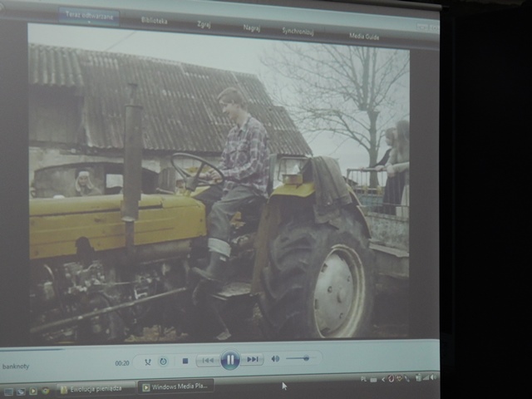Click Show Desktop quick launch icon
The width and height of the screenshot is (532, 399).
(x=8, y=392)
